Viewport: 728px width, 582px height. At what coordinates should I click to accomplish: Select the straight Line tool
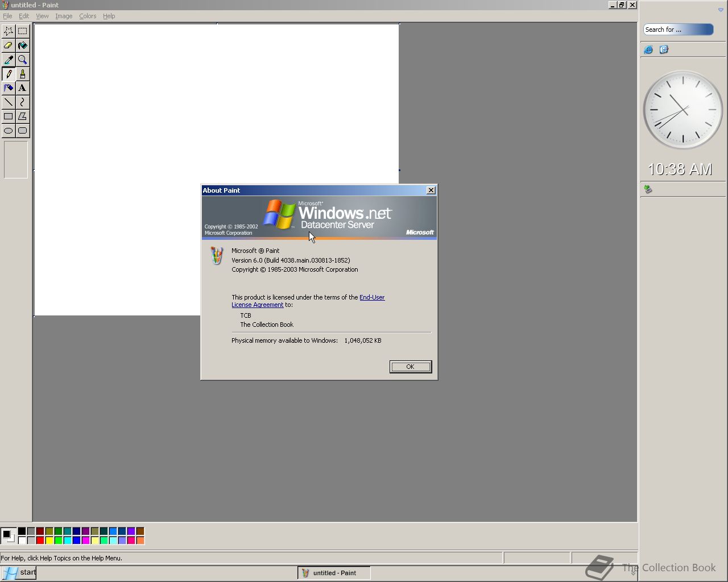tap(9, 102)
